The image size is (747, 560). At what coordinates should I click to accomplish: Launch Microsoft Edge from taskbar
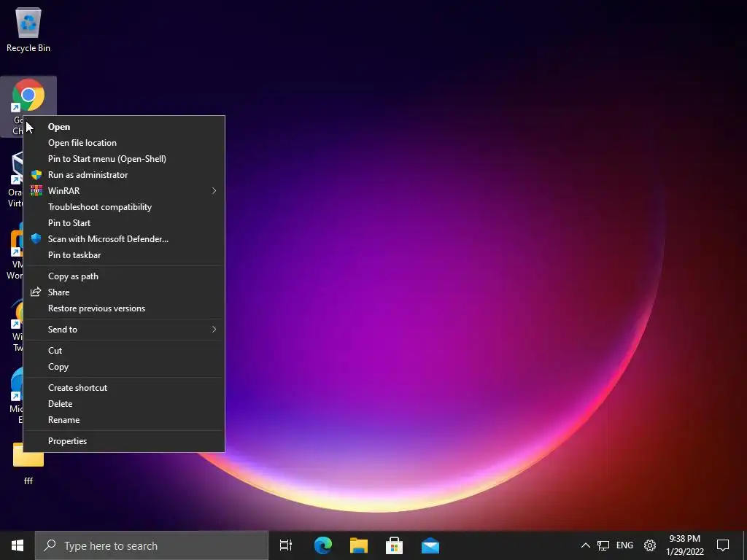click(x=323, y=545)
